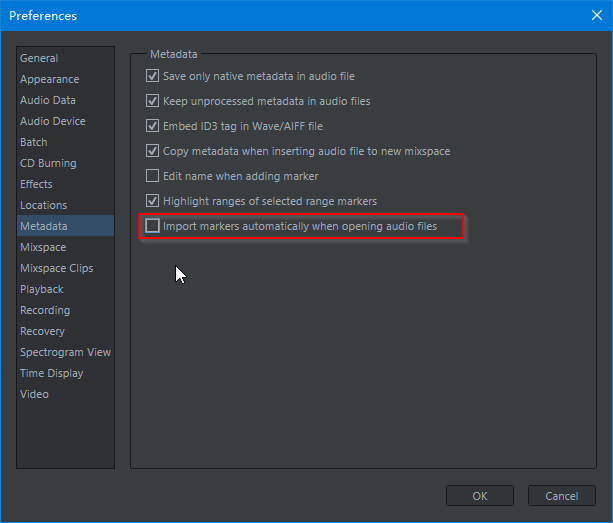613x523 pixels.
Task: Disable Embed ID3 tag in Wave/AIFF file
Action: click(x=153, y=126)
